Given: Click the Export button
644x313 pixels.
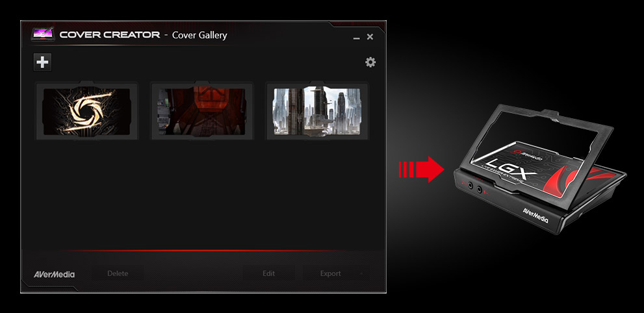Looking at the screenshot, I should click(x=331, y=273).
